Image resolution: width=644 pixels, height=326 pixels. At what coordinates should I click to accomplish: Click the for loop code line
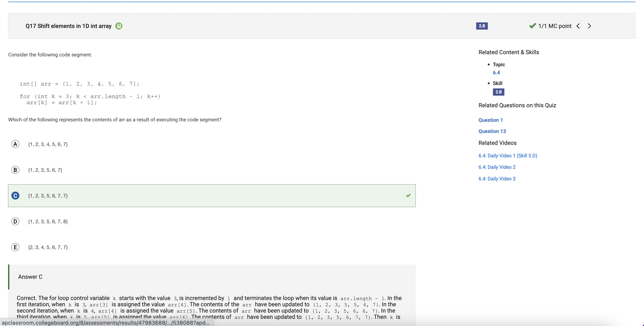pyautogui.click(x=90, y=96)
